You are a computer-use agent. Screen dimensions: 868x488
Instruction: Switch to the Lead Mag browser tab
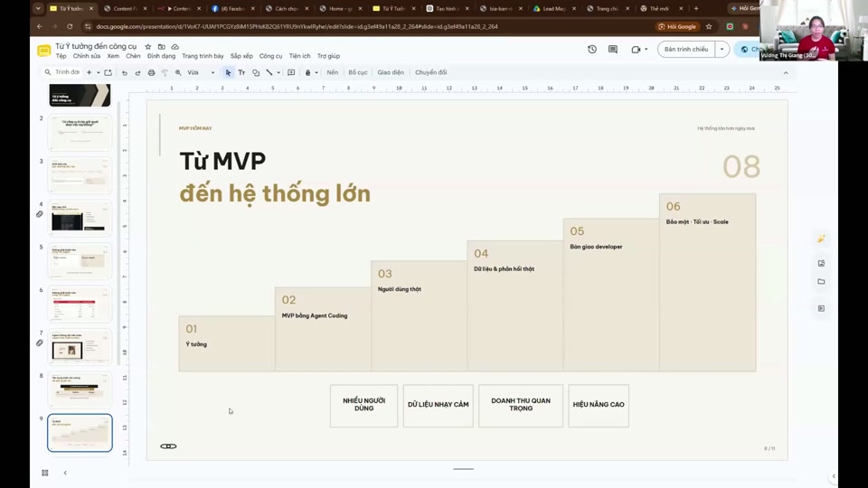(553, 8)
